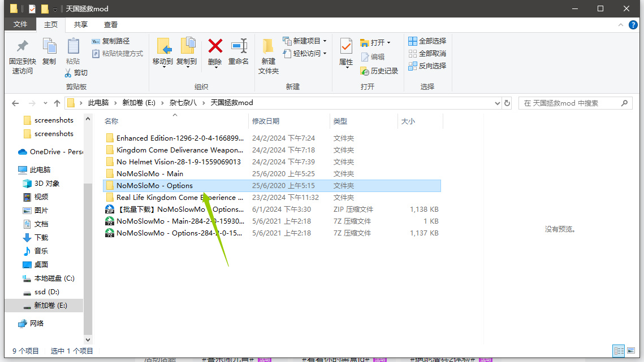Select No Helmet Vision folder
This screenshot has height=362, width=644.
pos(271,162)
